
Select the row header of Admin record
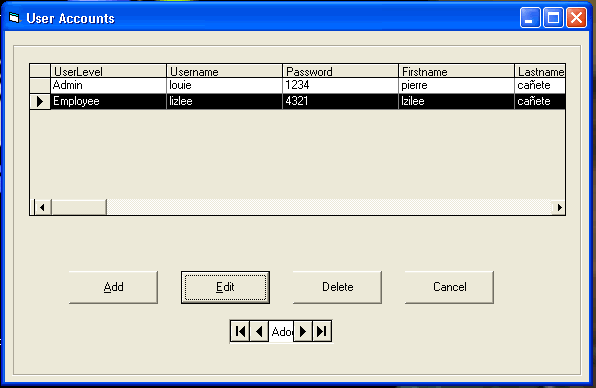click(40, 85)
